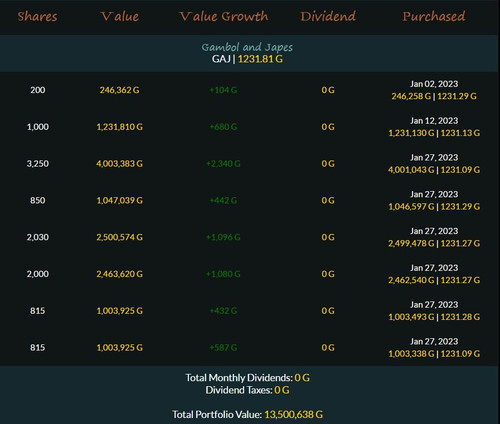Select the GAJ ticker symbol
The image size is (500, 424).
click(221, 59)
